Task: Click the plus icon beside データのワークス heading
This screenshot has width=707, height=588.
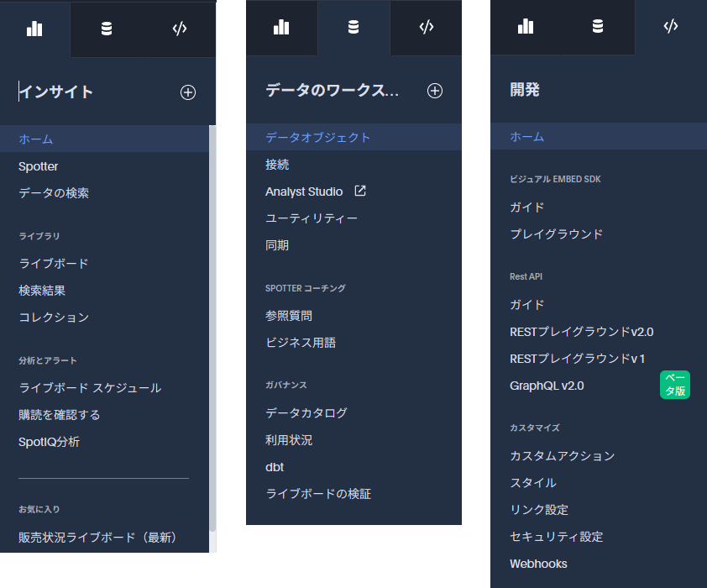Action: [435, 91]
